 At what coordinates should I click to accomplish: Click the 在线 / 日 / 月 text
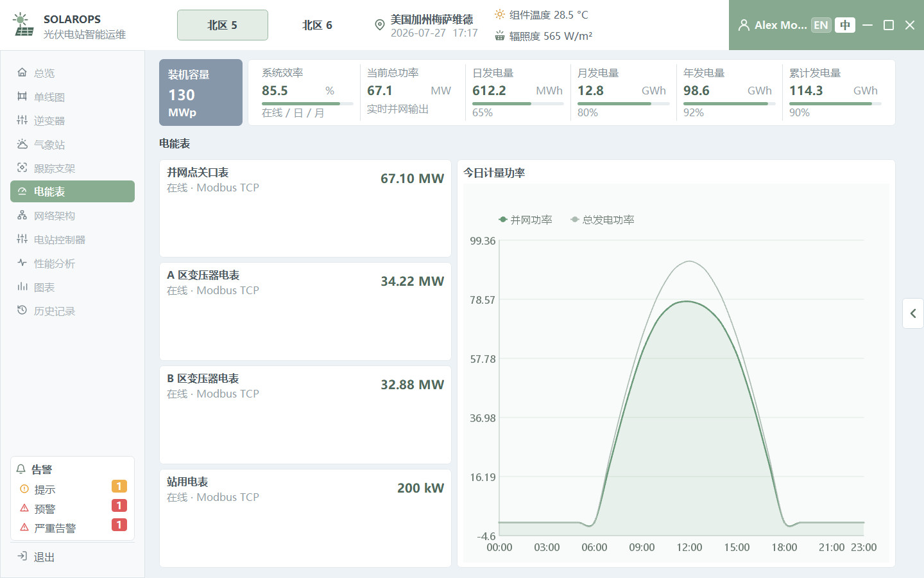(293, 112)
